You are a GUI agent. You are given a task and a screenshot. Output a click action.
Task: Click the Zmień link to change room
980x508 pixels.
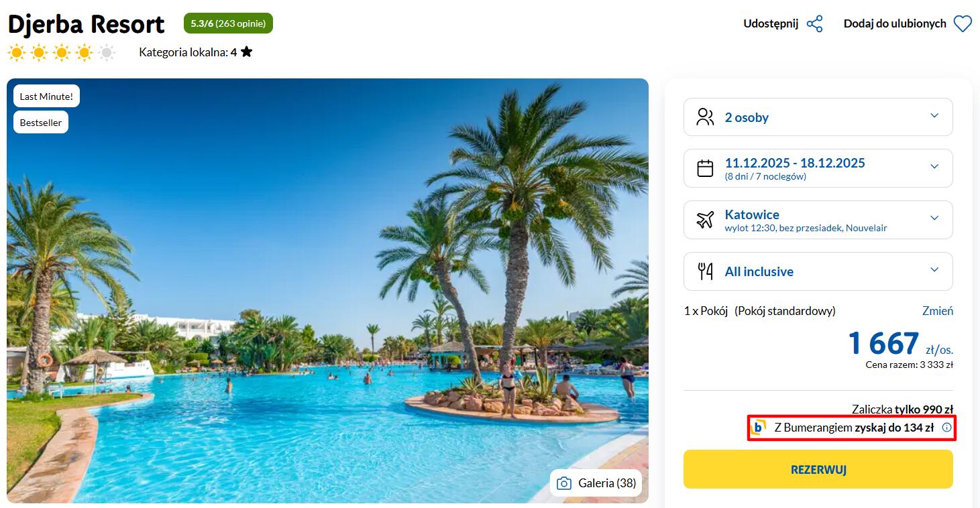pos(937,311)
